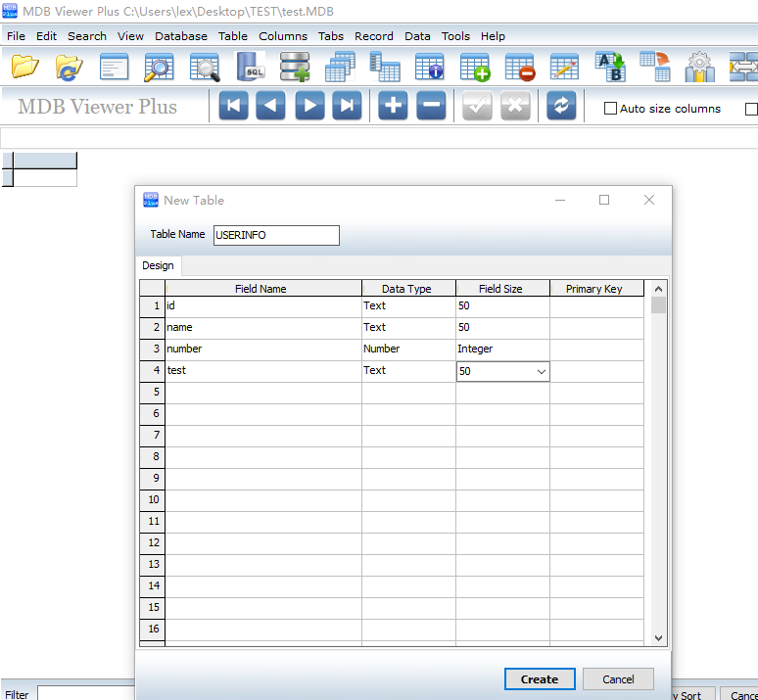Click the dark magnifier table filter icon

(x=205, y=67)
